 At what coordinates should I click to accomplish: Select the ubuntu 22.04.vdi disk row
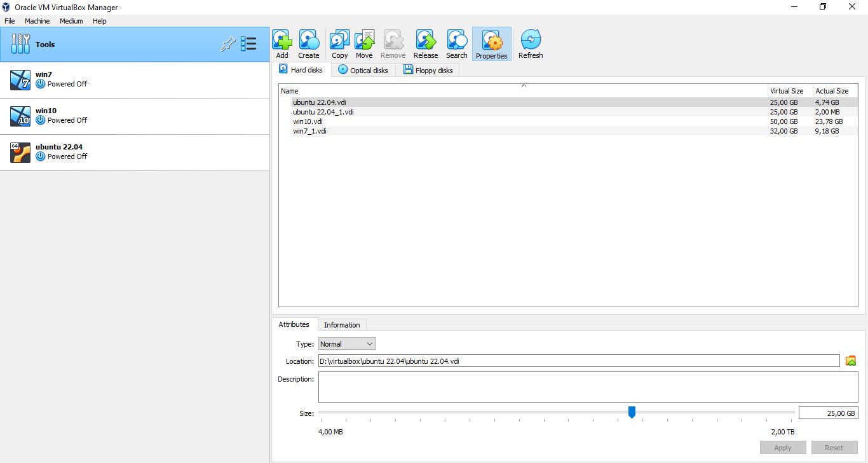point(568,102)
